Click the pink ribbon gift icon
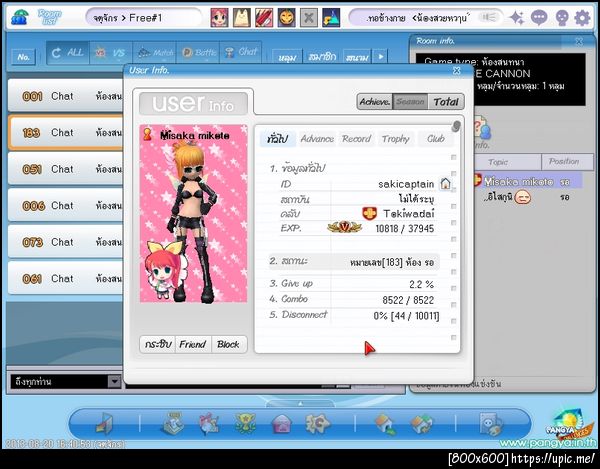Image resolution: width=600 pixels, height=469 pixels. (x=209, y=424)
